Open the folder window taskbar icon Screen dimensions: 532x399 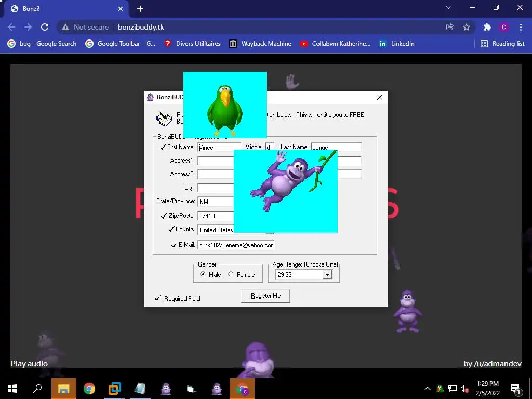(191, 389)
